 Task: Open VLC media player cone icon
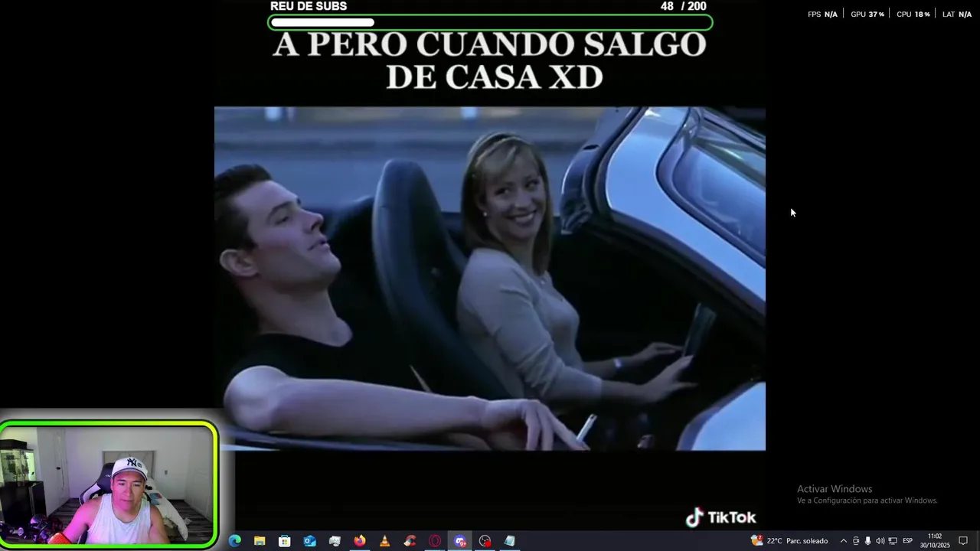pyautogui.click(x=384, y=541)
